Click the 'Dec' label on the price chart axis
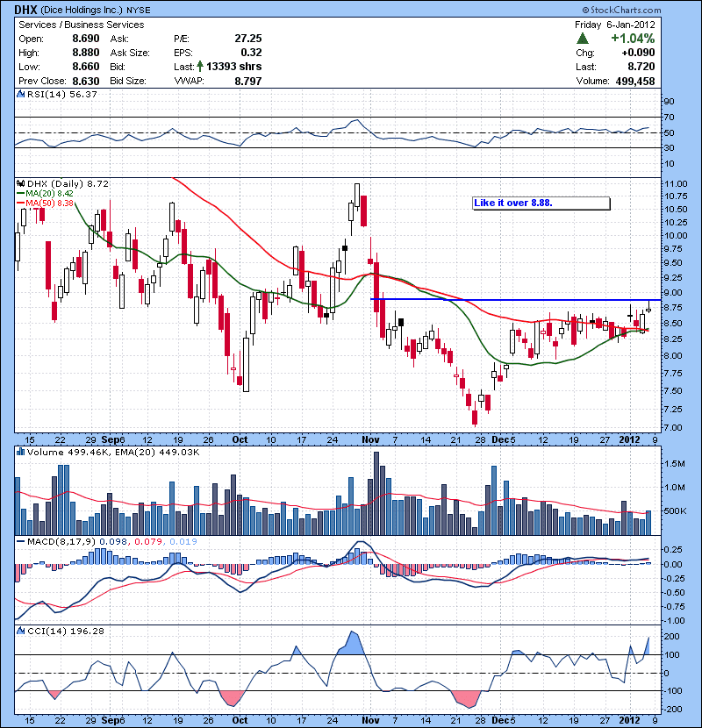The image size is (702, 728). 501,439
